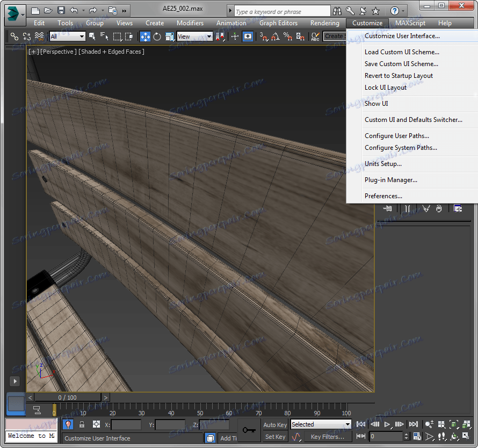Select the Move transform tool

point(145,37)
